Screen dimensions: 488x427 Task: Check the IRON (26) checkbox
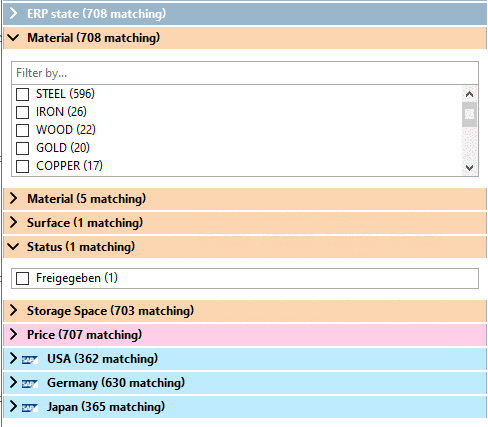click(x=22, y=112)
